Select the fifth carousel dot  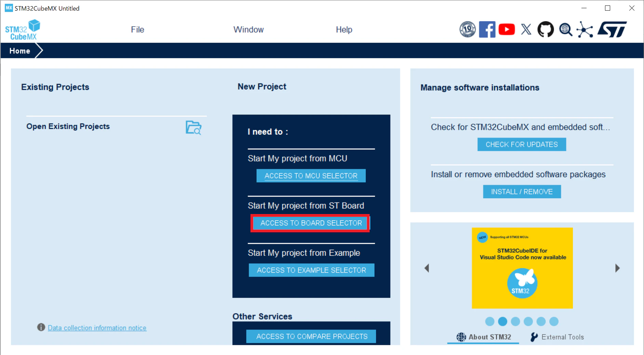coord(541,321)
